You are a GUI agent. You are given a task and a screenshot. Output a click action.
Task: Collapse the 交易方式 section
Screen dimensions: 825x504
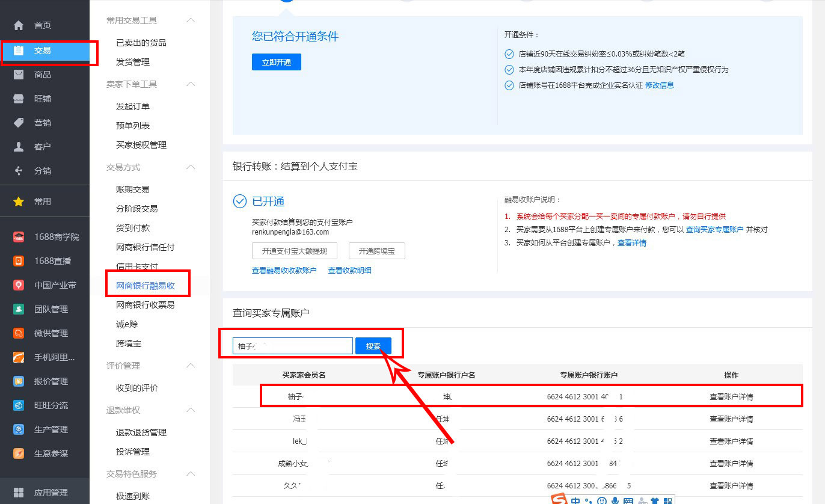click(191, 167)
